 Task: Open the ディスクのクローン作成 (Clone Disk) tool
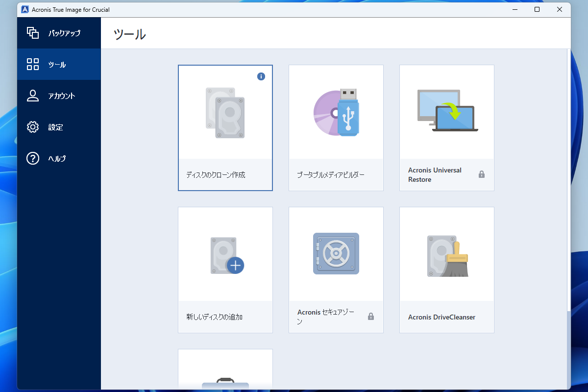point(225,127)
